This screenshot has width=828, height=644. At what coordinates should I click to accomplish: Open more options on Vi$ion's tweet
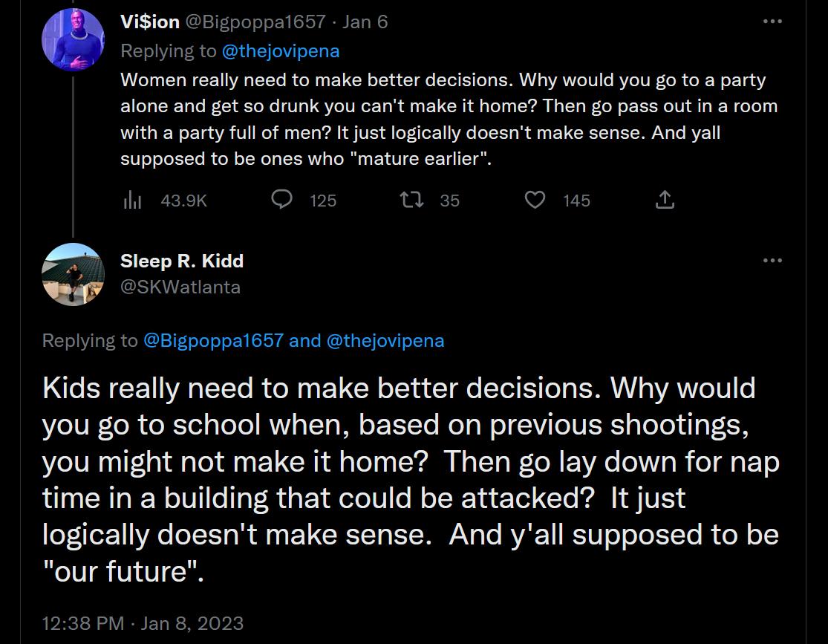point(772,21)
